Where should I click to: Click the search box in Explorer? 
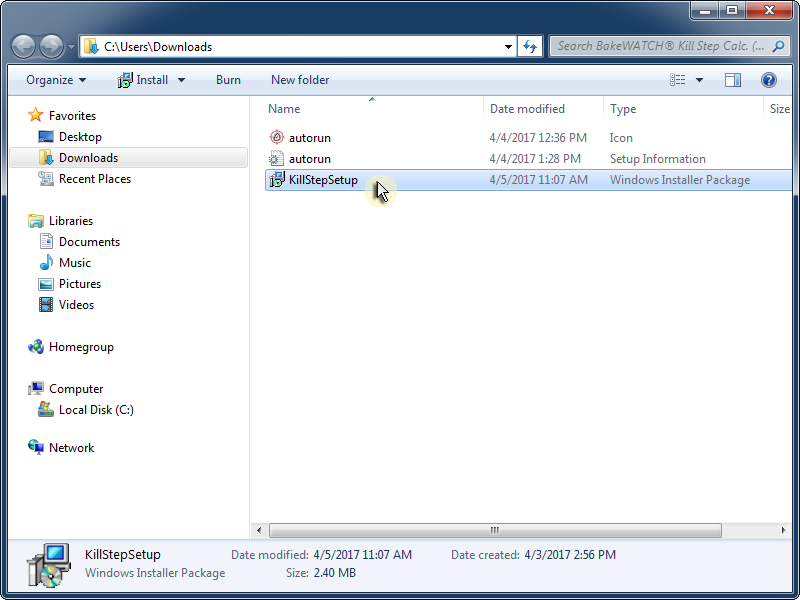pyautogui.click(x=660, y=46)
